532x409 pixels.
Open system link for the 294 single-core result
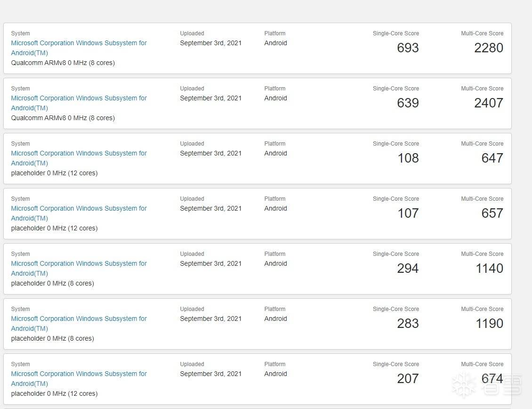(x=79, y=264)
